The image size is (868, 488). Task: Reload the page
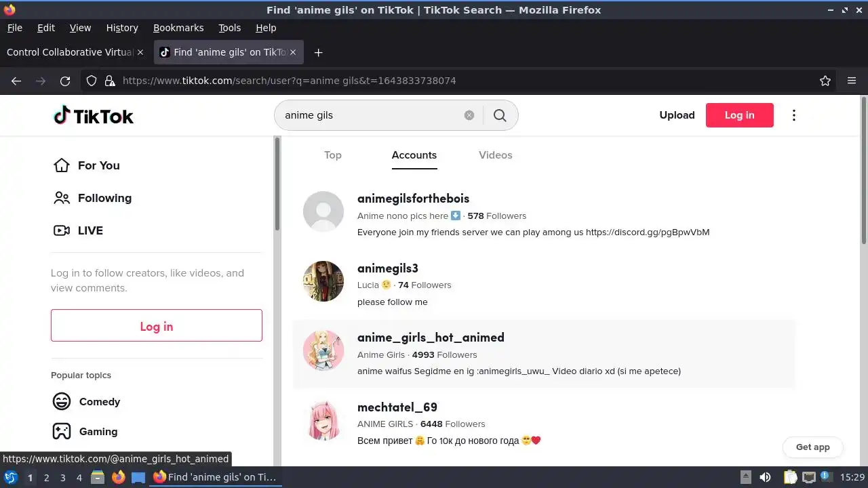coord(65,81)
